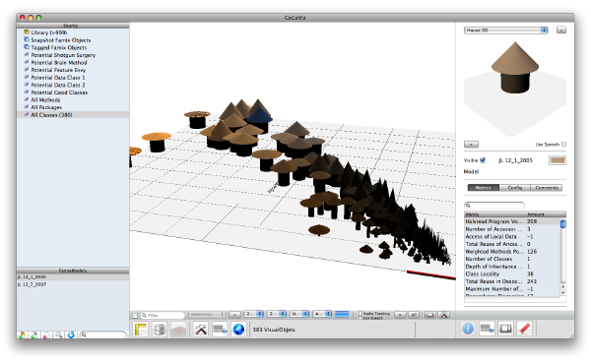Click the small hammer icon in view toolbar
This screenshot has width=591, height=364.
[x=444, y=315]
